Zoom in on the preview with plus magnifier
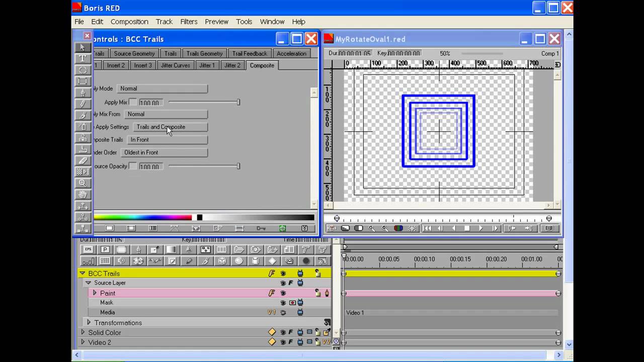Screen dimensions: 644x362 (372, 228)
